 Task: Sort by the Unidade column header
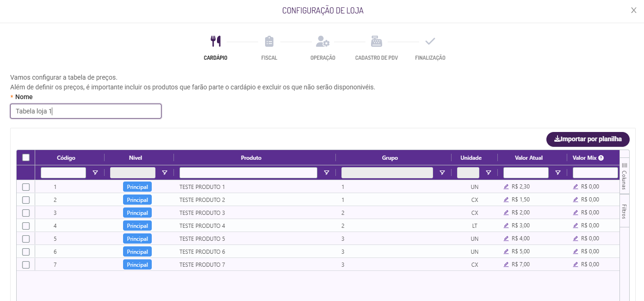point(471,158)
